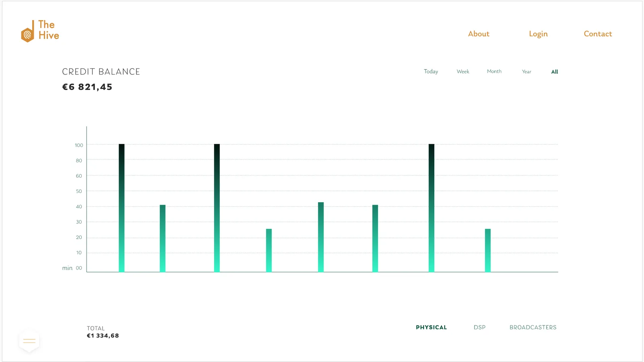Image resolution: width=644 pixels, height=362 pixels.
Task: Select the seventh bar reaching 100
Action: pyautogui.click(x=431, y=208)
